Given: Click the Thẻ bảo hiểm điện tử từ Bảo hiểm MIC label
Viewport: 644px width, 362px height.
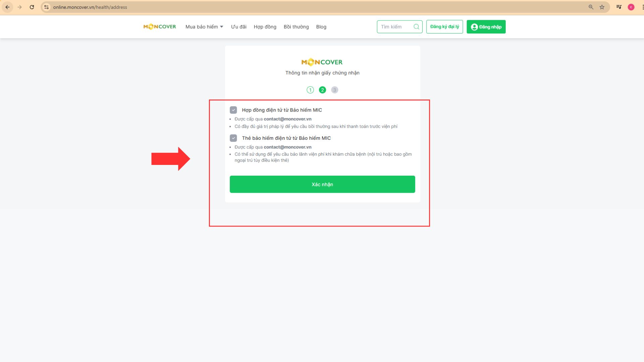Looking at the screenshot, I should pyautogui.click(x=286, y=138).
